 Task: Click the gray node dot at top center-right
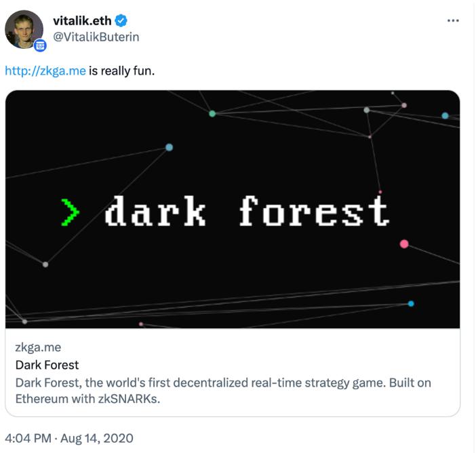367,110
